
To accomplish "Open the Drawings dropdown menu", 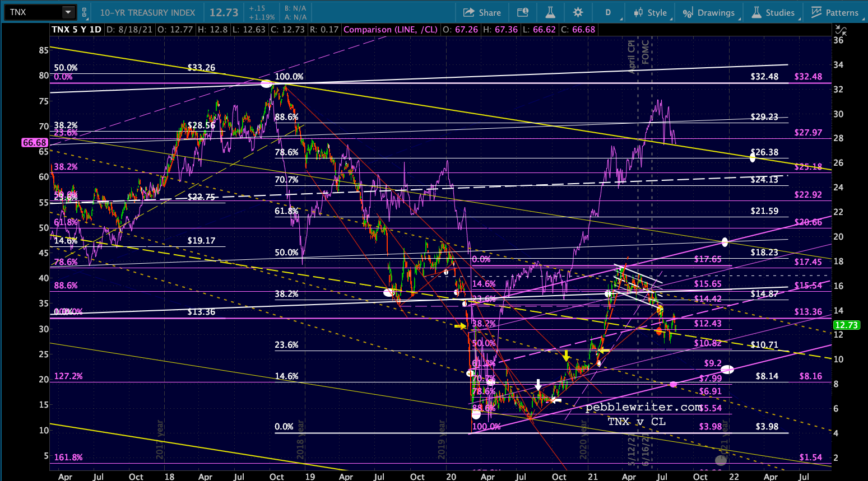I will (710, 12).
